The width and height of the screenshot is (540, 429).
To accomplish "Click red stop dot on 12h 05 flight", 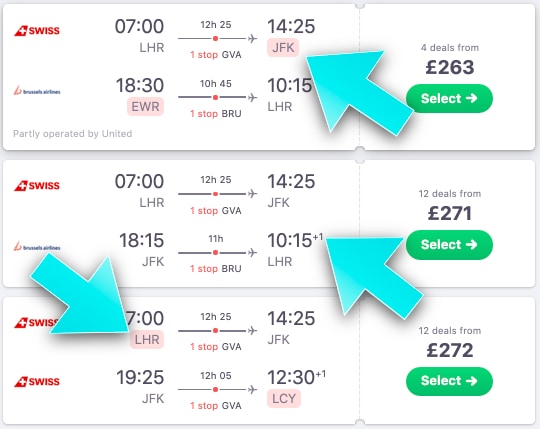I will coord(216,389).
